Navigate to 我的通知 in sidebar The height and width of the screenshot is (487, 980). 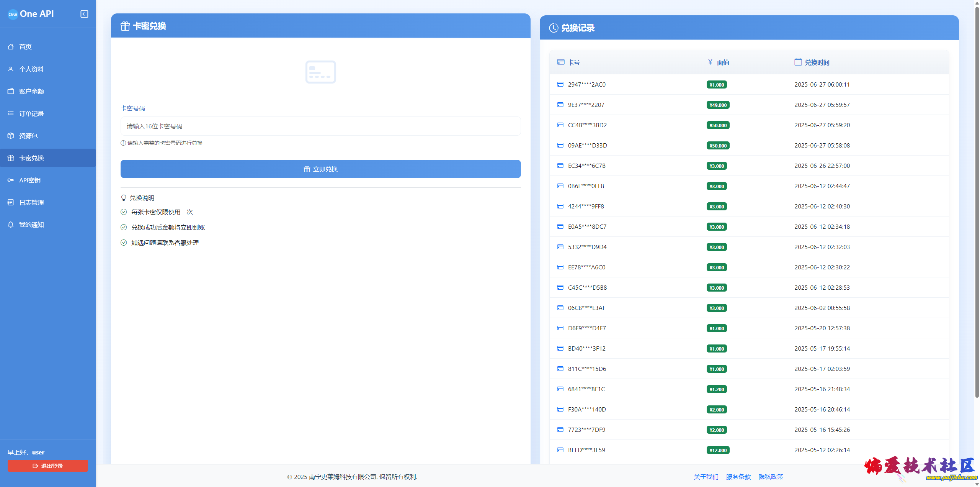(x=31, y=225)
